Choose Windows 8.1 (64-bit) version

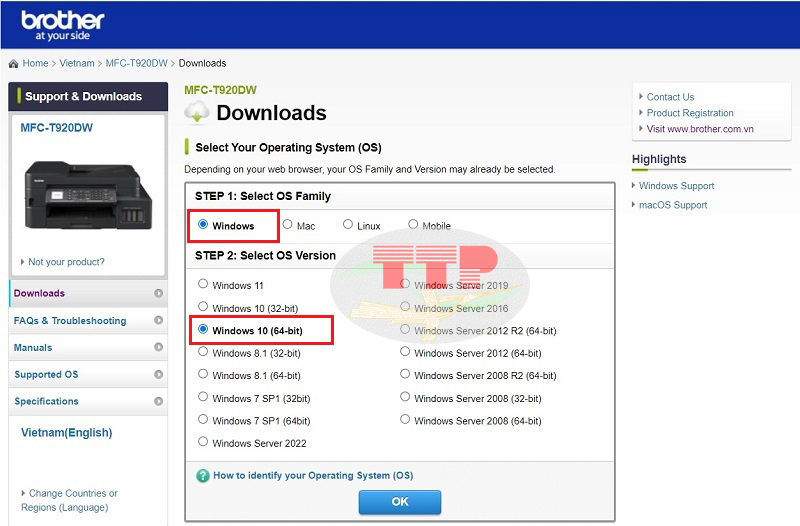[203, 374]
